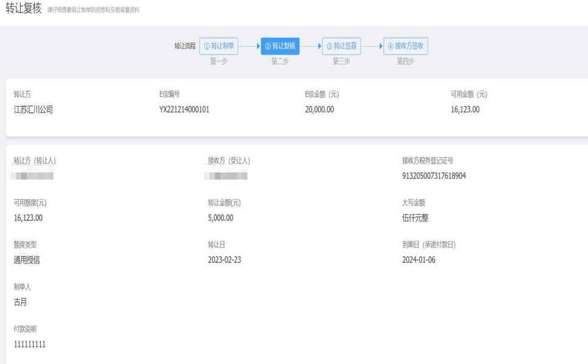Viewport: 588px width, 364px height.
Task: Click the 大写金额 value 伍仟元整
Action: [x=415, y=218]
